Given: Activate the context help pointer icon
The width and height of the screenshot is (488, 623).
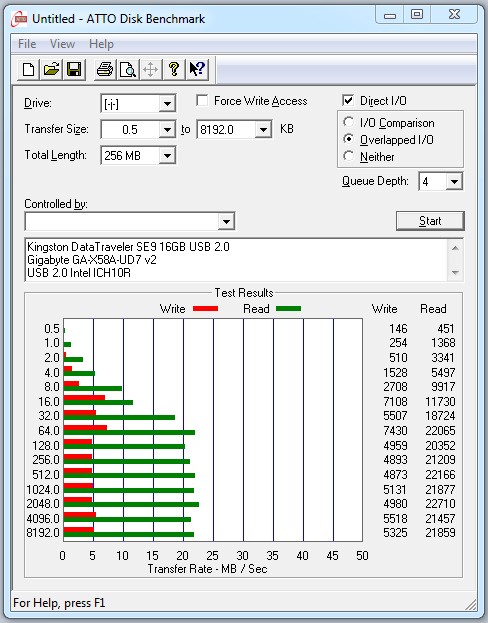Looking at the screenshot, I should click(197, 70).
